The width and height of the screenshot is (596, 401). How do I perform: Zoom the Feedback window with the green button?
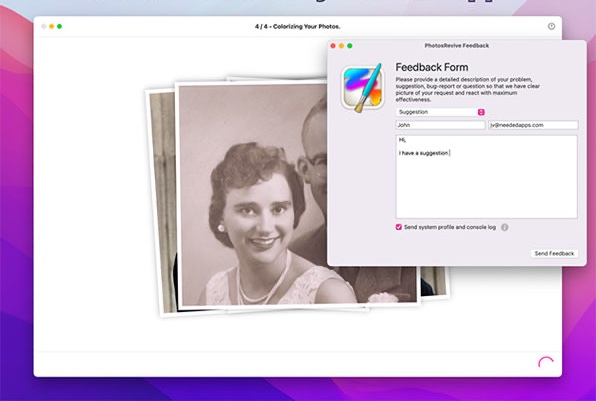click(350, 46)
